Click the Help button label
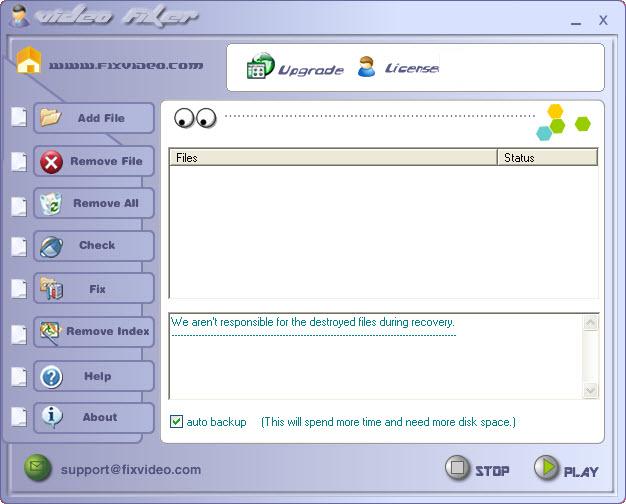The height and width of the screenshot is (504, 626). click(x=97, y=376)
